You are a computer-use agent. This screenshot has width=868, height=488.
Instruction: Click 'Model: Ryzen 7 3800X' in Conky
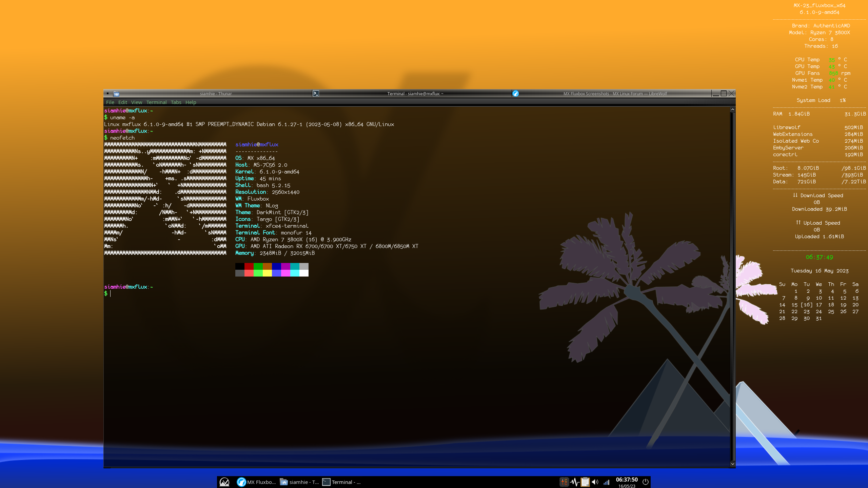coord(819,33)
